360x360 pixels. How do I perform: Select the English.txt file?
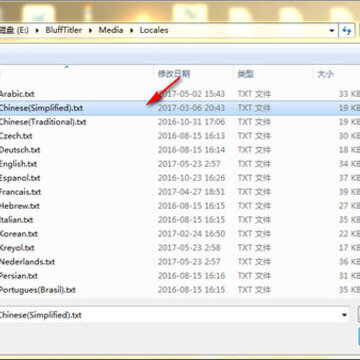[18, 164]
